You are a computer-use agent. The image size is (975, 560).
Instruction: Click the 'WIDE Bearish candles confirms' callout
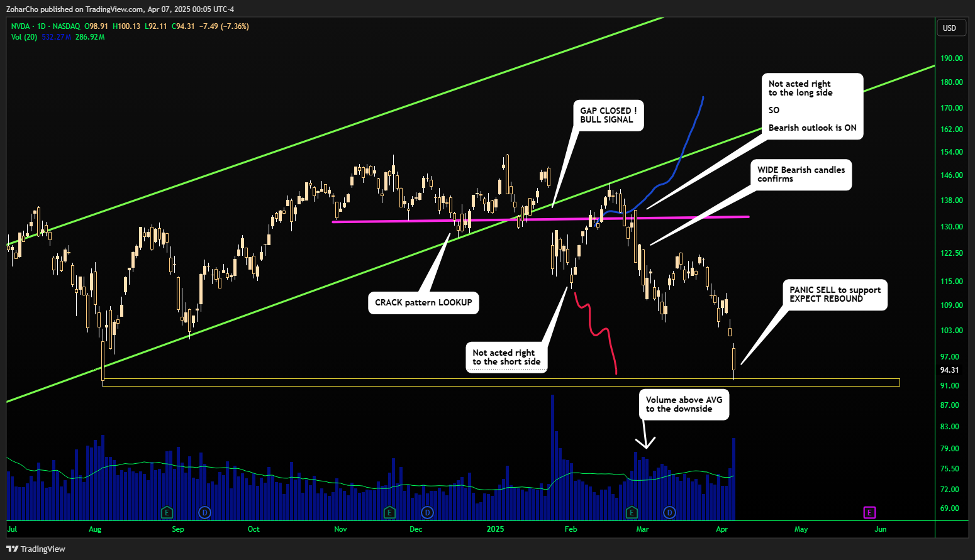pyautogui.click(x=801, y=174)
